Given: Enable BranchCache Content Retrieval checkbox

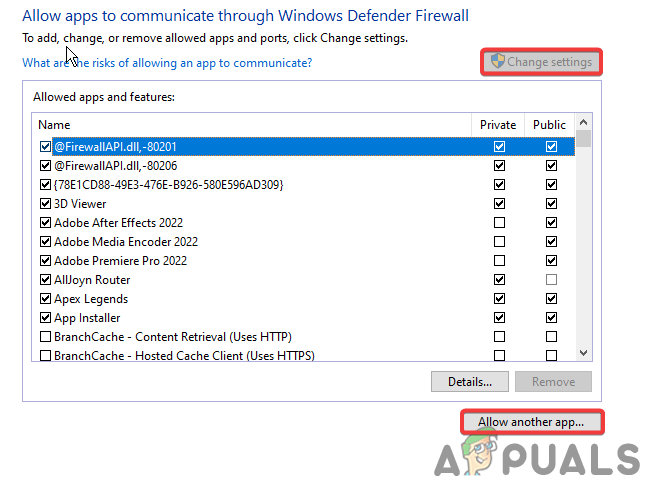Looking at the screenshot, I should [45, 337].
